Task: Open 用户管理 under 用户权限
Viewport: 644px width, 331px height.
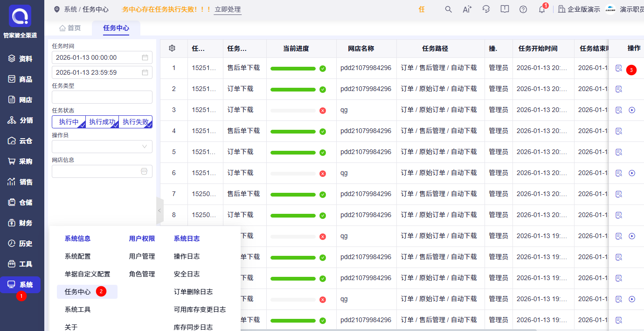Action: 142,256
